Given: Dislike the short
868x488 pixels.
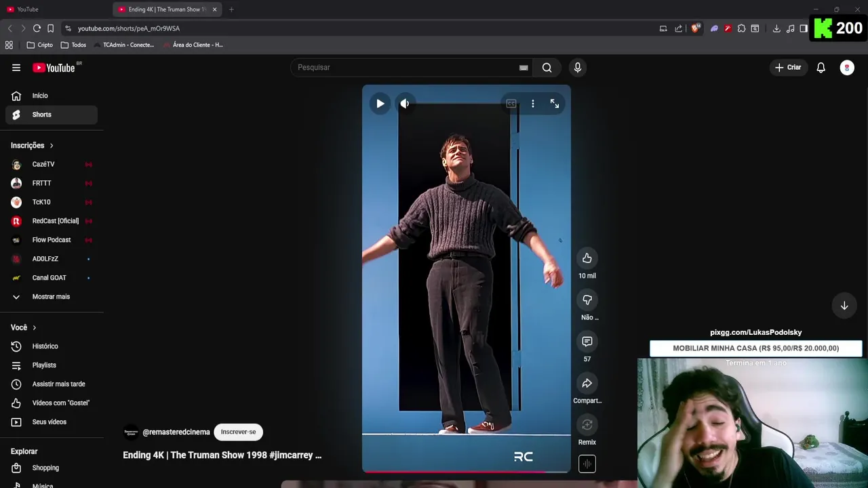Looking at the screenshot, I should pos(587,300).
